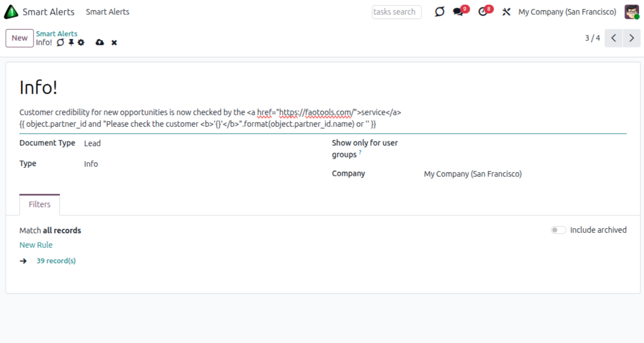Click the pin icon beside Info! breadcrumb
The height and width of the screenshot is (343, 644).
click(71, 42)
